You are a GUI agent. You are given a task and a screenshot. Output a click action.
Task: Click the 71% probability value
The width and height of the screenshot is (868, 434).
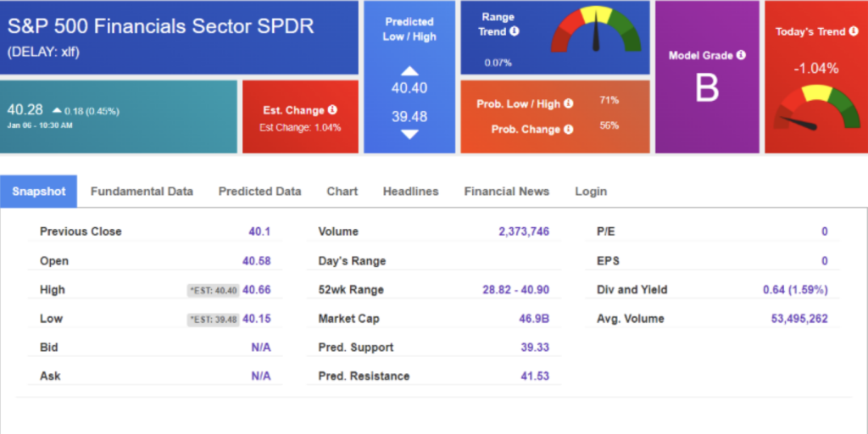(609, 100)
